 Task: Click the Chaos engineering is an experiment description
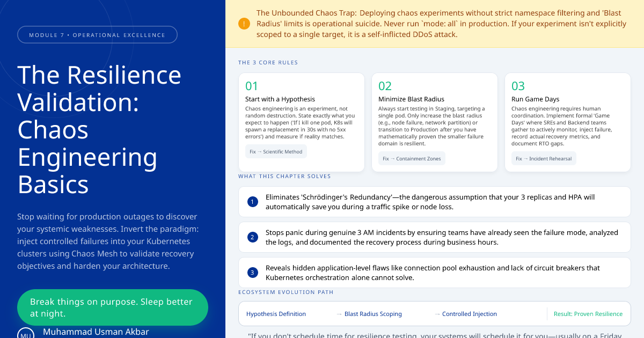(300, 123)
